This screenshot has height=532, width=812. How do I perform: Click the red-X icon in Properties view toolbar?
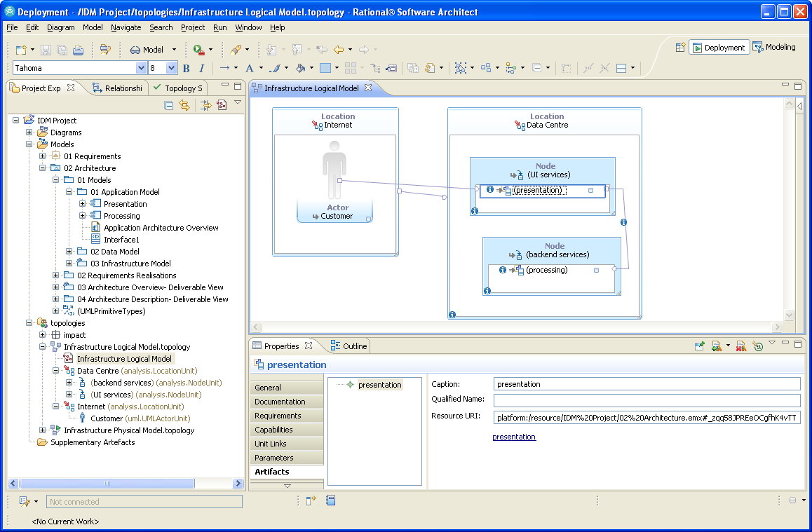pyautogui.click(x=741, y=346)
